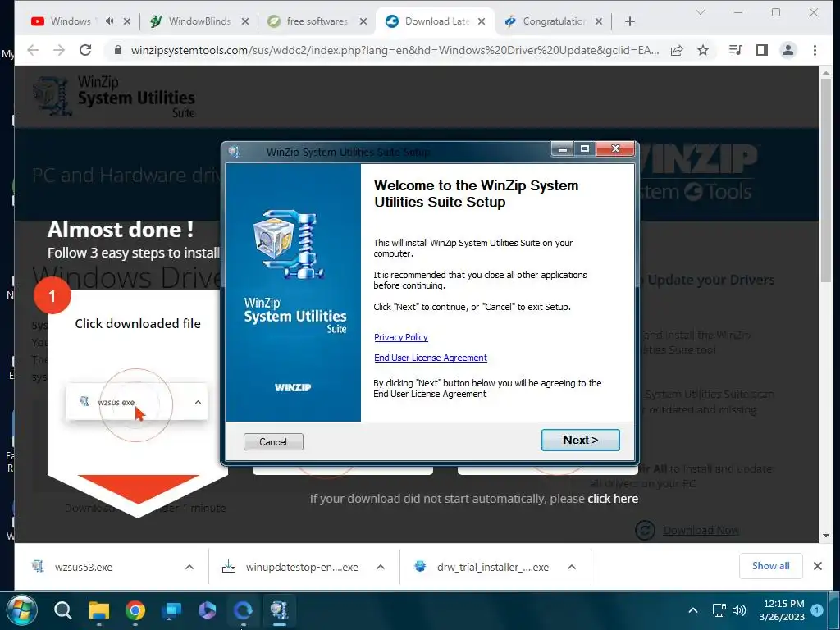Open the volume tray icon
The image size is (840, 630).
tap(739, 610)
